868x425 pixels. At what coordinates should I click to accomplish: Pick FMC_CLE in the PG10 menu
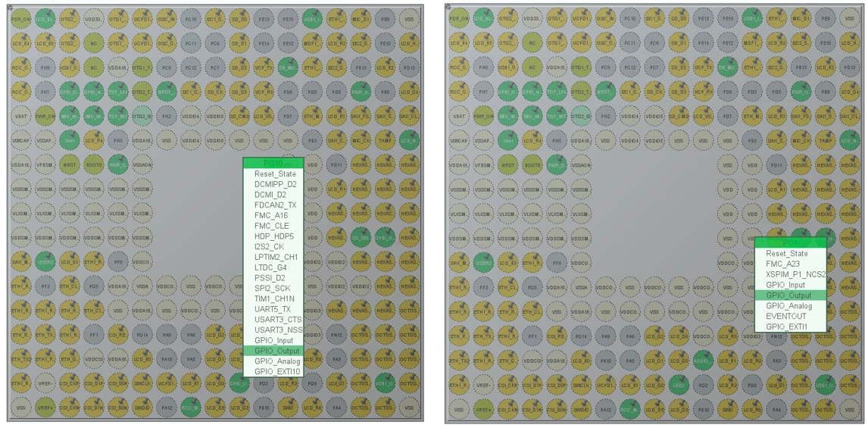pos(273,226)
